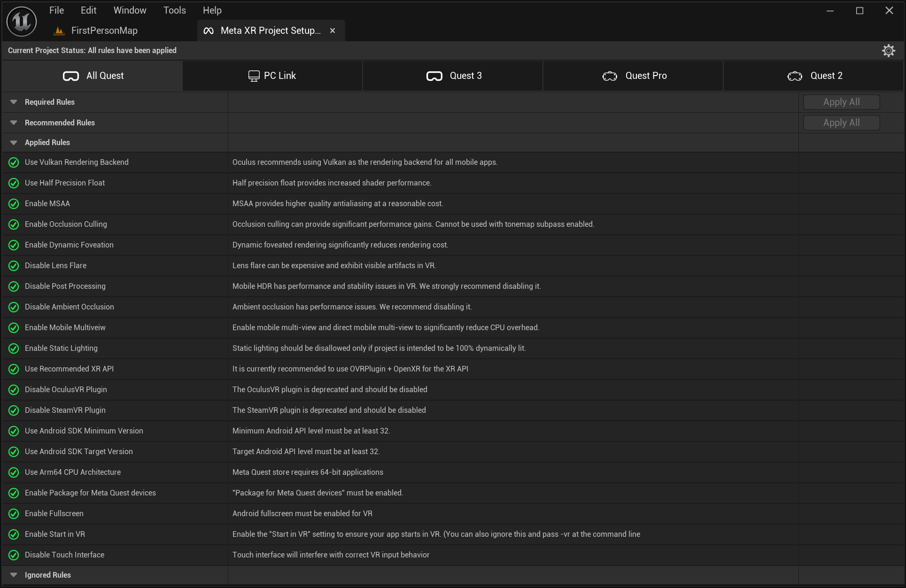906x588 pixels.
Task: Select the All Quest headset icon
Action: [x=70, y=76]
